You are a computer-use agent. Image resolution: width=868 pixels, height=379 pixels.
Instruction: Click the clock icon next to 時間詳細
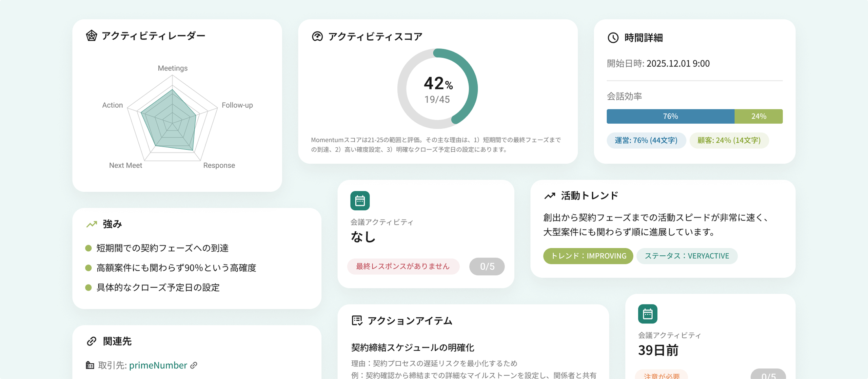pos(613,38)
